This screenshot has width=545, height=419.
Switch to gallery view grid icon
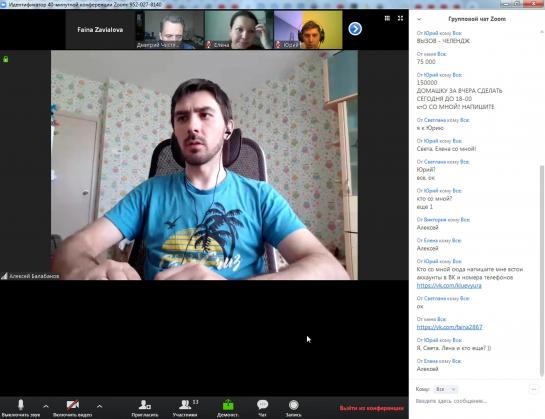coord(387,18)
